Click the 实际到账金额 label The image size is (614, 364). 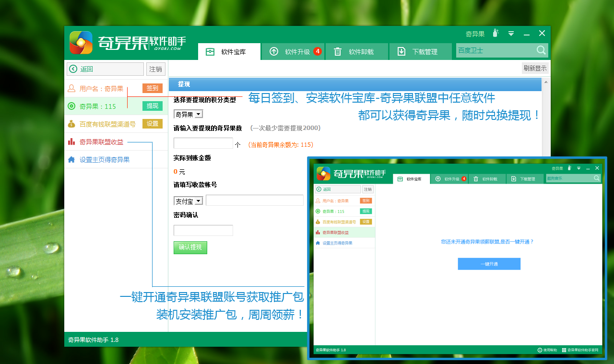point(192,158)
